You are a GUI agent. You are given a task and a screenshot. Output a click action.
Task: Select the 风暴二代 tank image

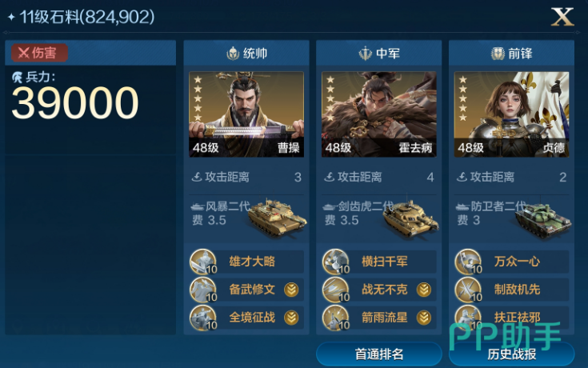coord(277,218)
